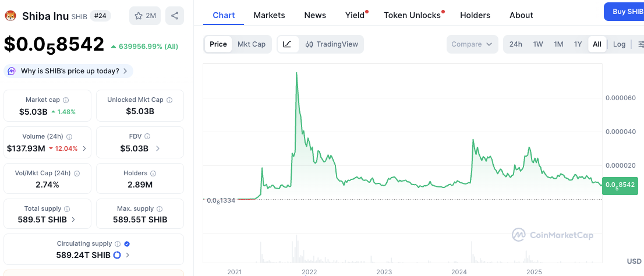
Task: Expand Total supply details chevron
Action: (x=73, y=220)
